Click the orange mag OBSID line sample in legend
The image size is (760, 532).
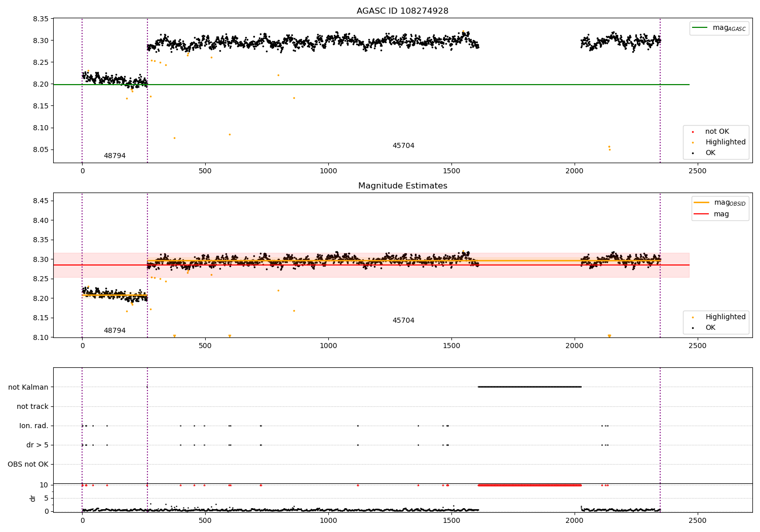pos(702,203)
